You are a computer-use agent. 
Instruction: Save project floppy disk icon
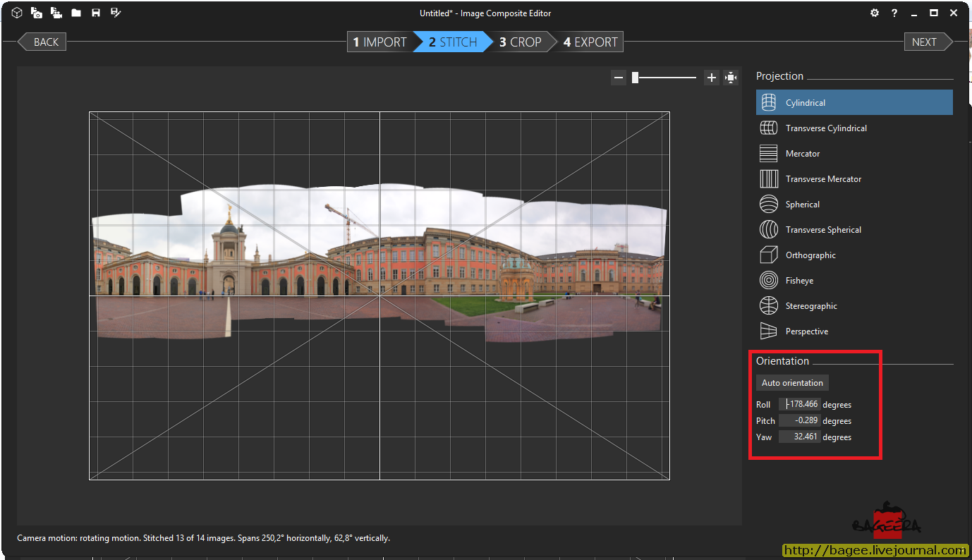coord(96,13)
